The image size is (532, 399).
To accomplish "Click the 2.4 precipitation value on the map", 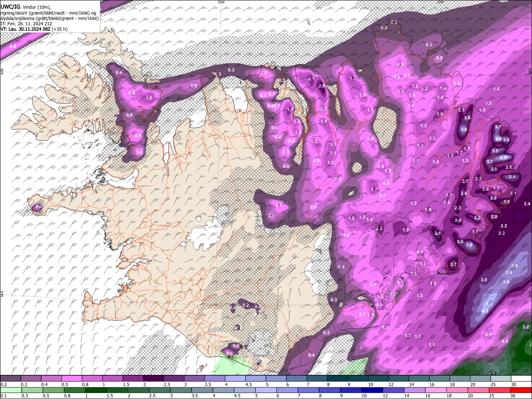I will coord(527,204).
